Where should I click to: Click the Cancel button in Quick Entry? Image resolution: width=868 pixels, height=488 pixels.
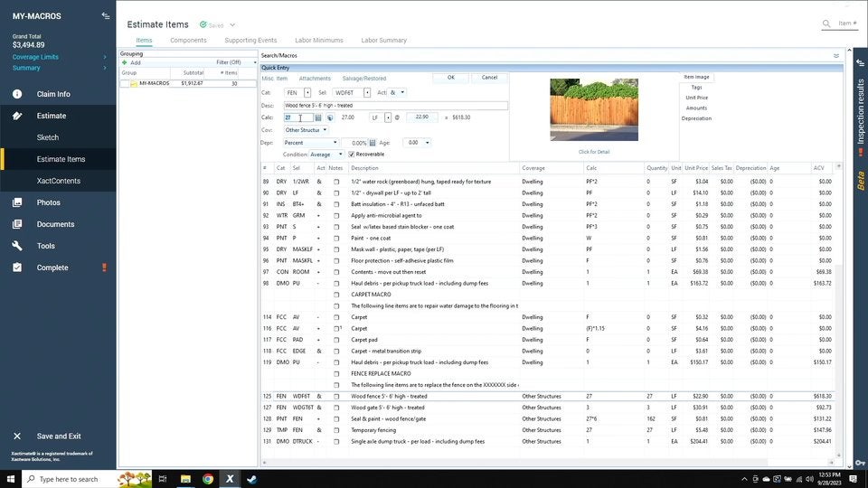pos(489,78)
